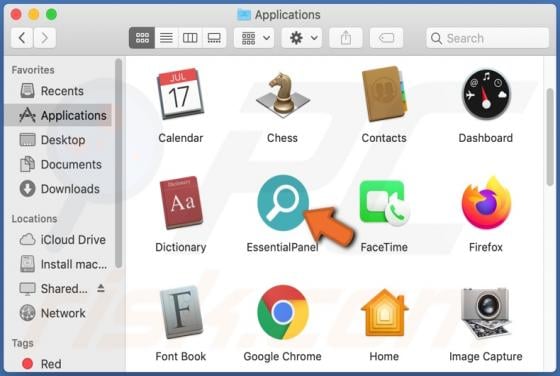
Task: Focus the Search field
Action: point(488,38)
